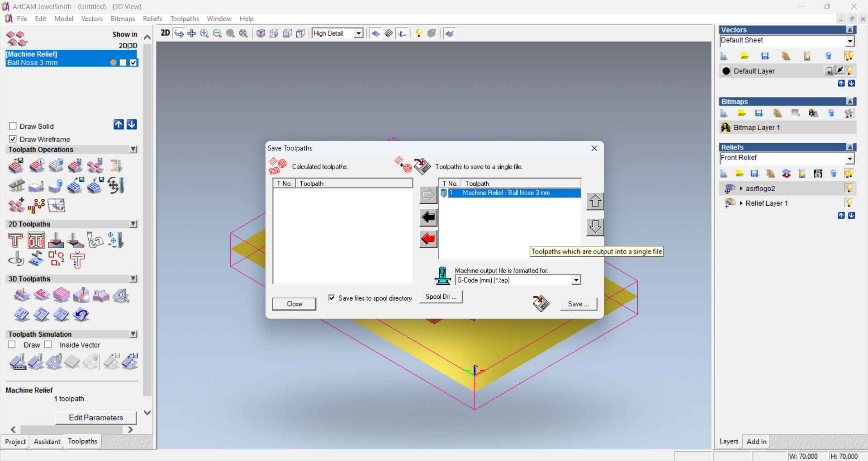Click the Edit Parameters button
The width and height of the screenshot is (868, 461).
pos(96,418)
